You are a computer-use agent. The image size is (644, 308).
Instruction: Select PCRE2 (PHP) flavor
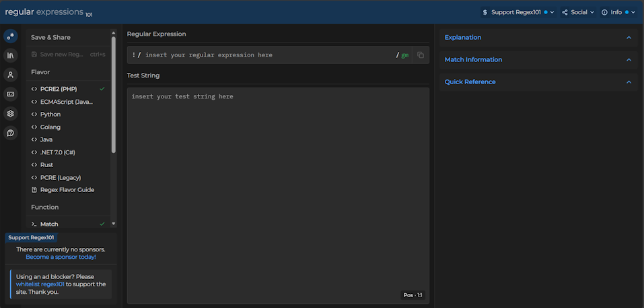click(x=68, y=89)
